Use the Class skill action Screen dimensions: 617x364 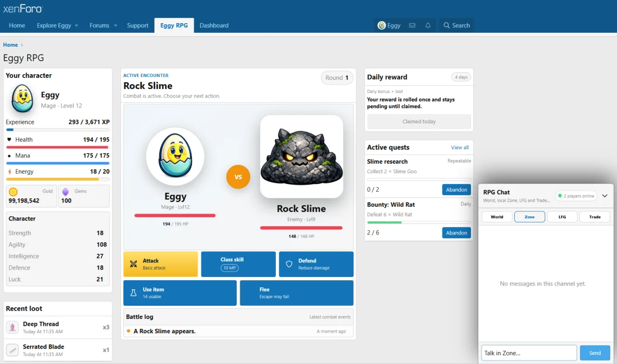tap(239, 264)
